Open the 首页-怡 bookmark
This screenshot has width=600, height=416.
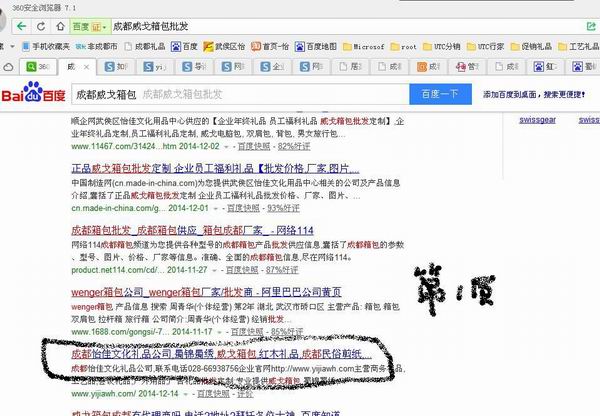(270, 47)
